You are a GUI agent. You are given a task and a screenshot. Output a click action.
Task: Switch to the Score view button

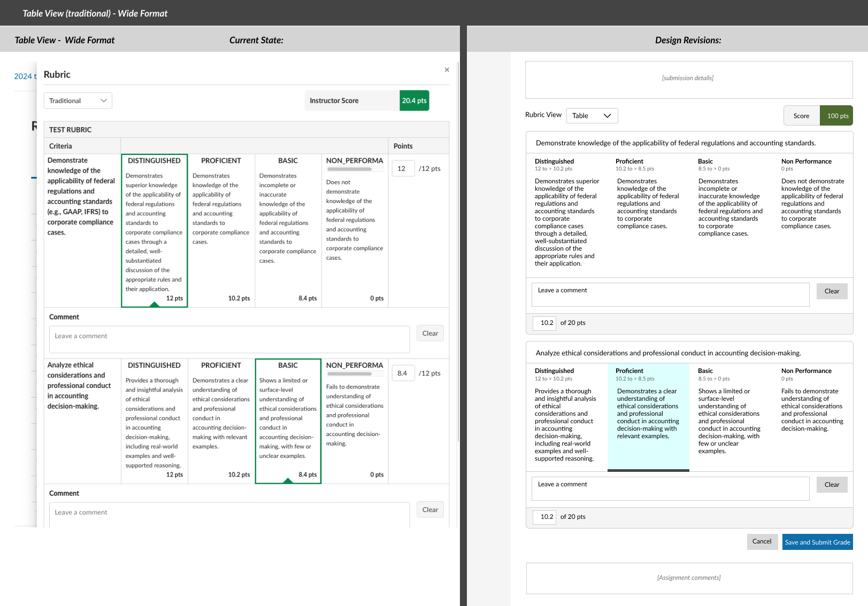click(x=801, y=115)
